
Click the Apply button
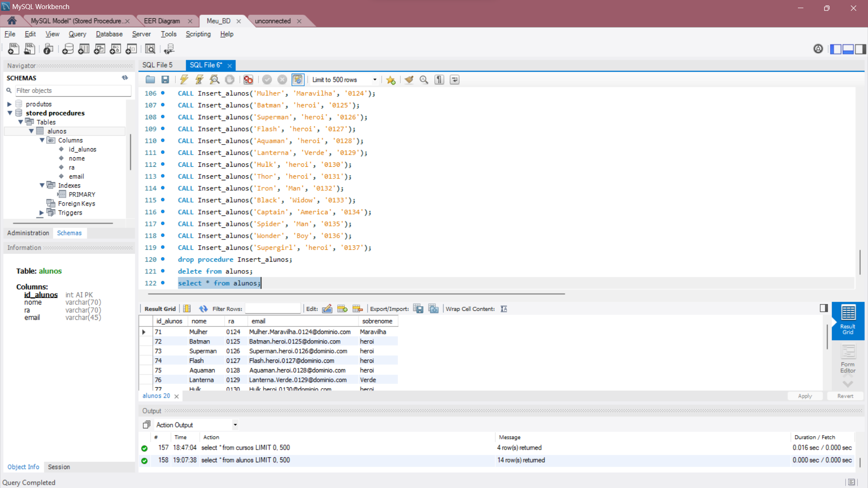(805, 396)
